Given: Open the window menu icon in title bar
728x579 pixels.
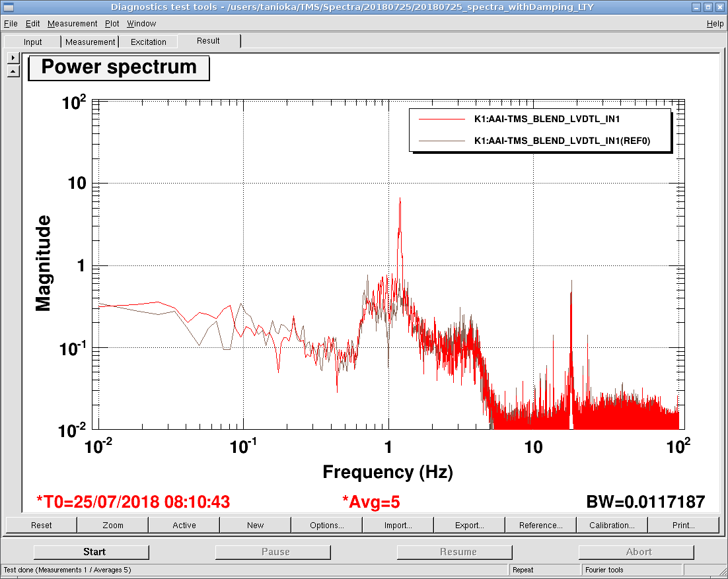Looking at the screenshot, I should pyautogui.click(x=8, y=7).
